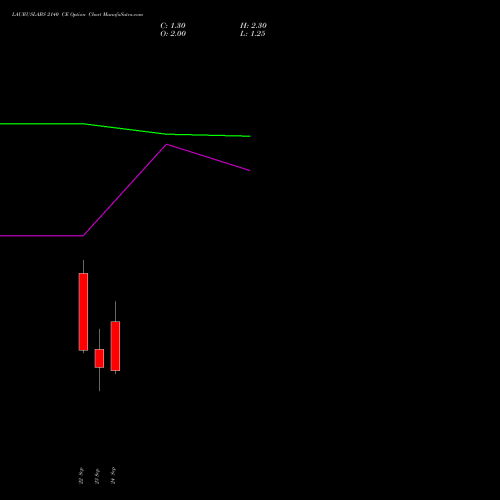500x500 pixels.
Task: Click the chart title text at top left
Action: coord(77,15)
